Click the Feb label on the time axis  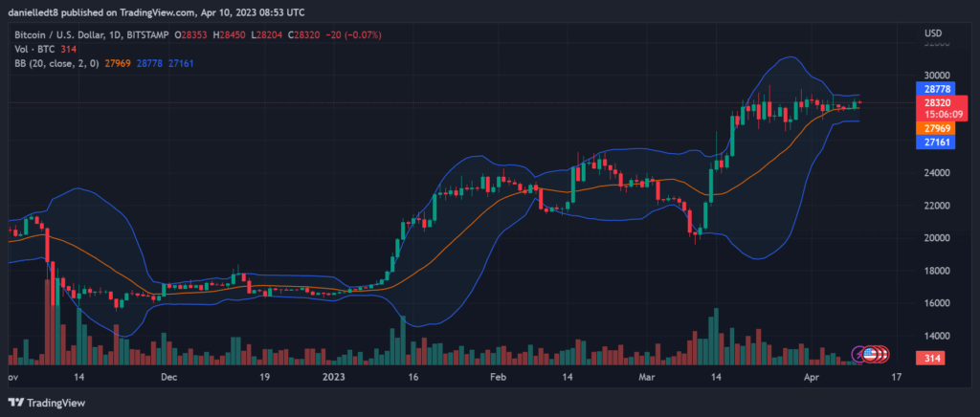[x=498, y=377]
